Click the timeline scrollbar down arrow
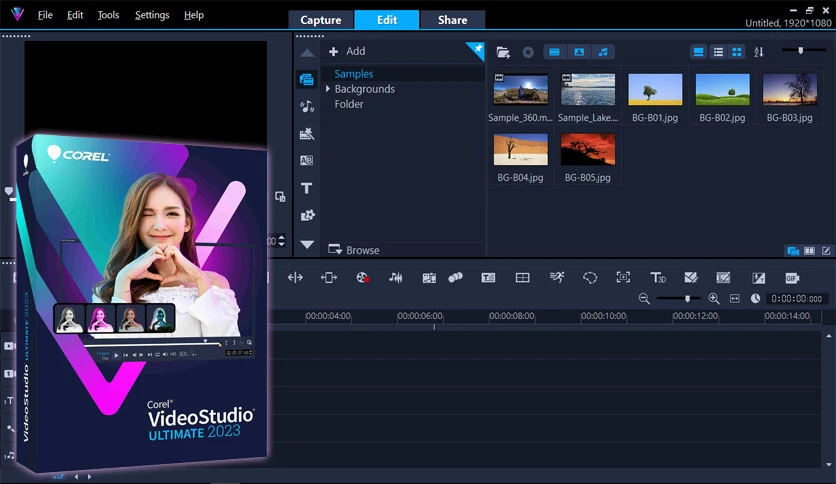 pyautogui.click(x=829, y=464)
